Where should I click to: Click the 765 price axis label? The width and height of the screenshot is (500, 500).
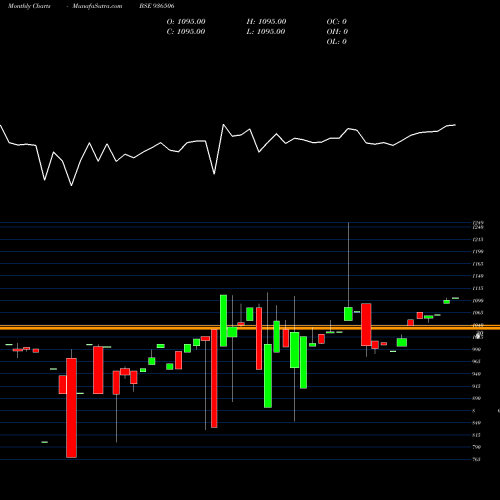pos(477,459)
